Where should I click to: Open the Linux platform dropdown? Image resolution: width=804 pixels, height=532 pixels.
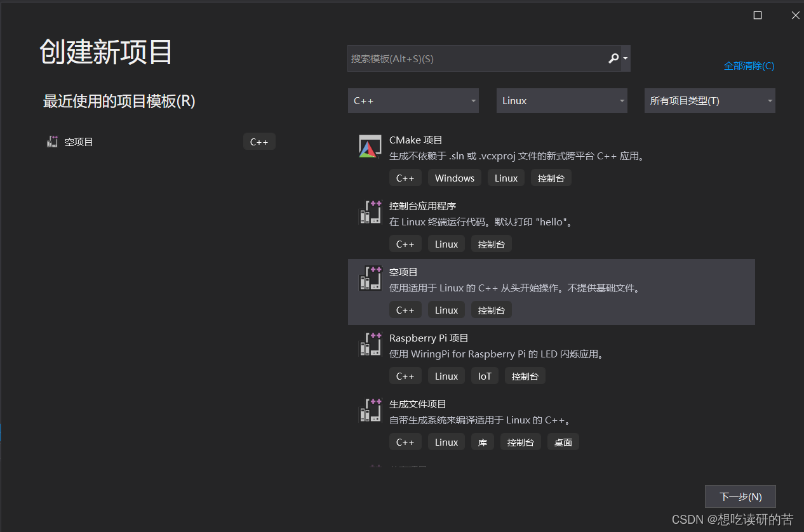(561, 100)
